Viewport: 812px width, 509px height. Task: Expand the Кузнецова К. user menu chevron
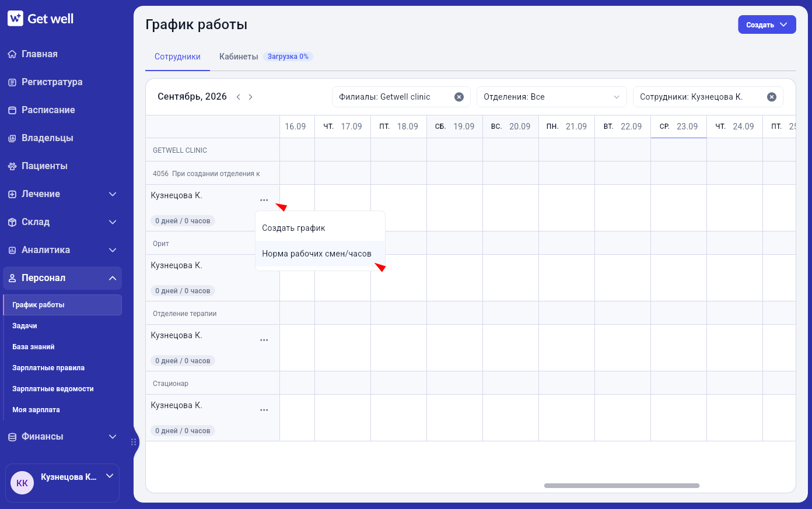(109, 476)
